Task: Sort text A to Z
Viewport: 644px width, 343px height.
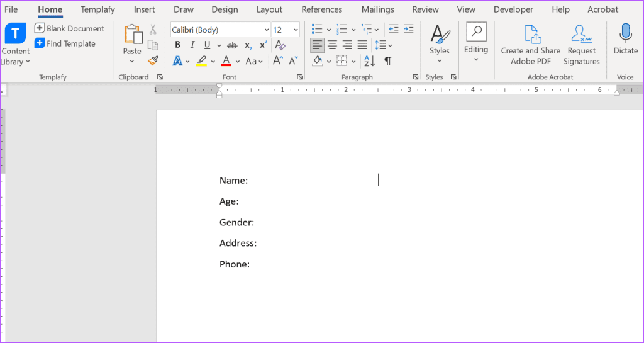Action: point(370,61)
